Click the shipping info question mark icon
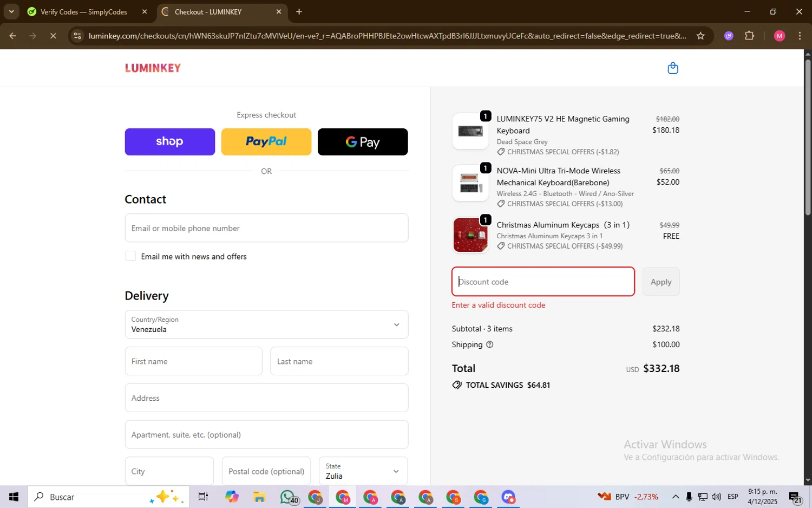Viewport: 812px width, 508px height. click(489, 344)
